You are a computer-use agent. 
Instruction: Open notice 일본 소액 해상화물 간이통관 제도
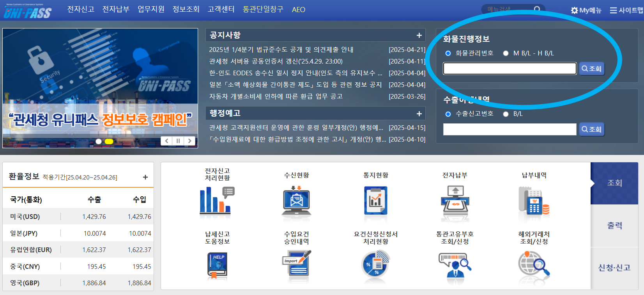(295, 85)
